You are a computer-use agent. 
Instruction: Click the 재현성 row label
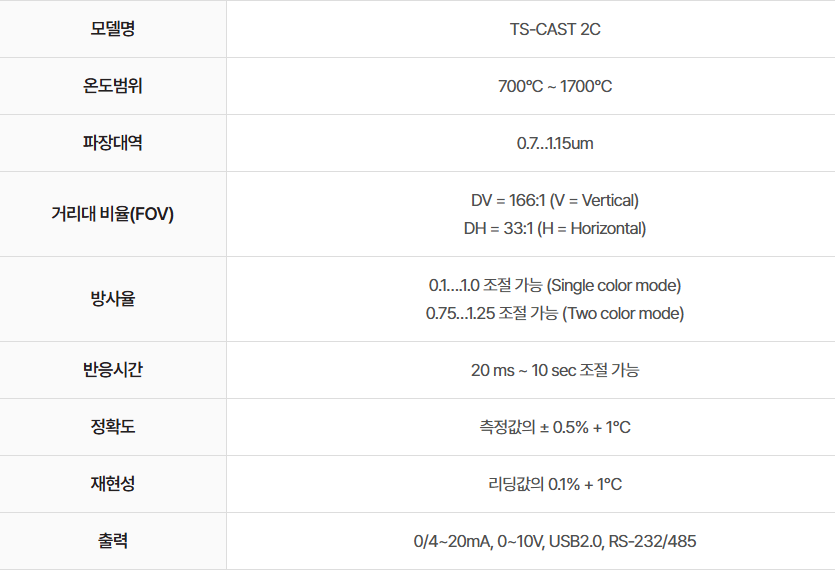113,484
